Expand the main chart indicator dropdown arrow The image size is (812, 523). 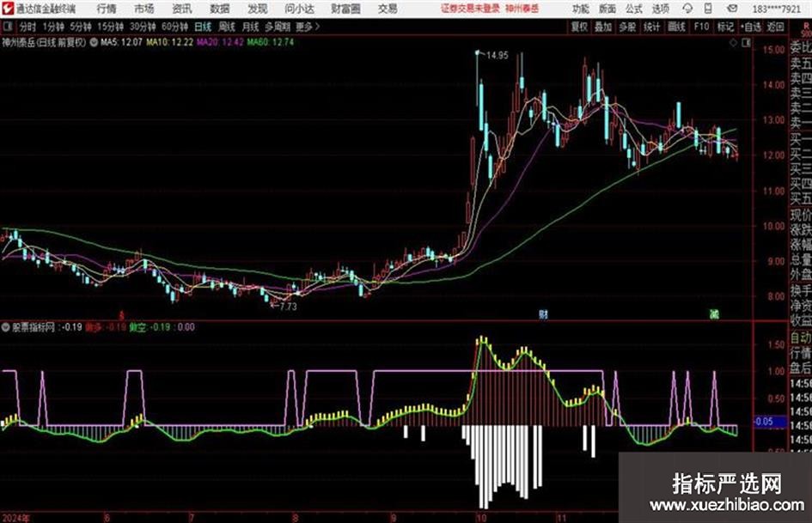pyautogui.click(x=93, y=42)
